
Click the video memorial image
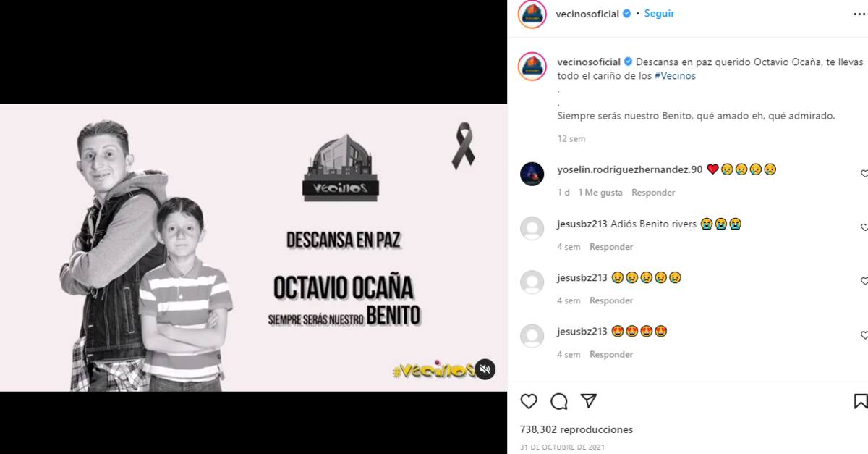(253, 248)
